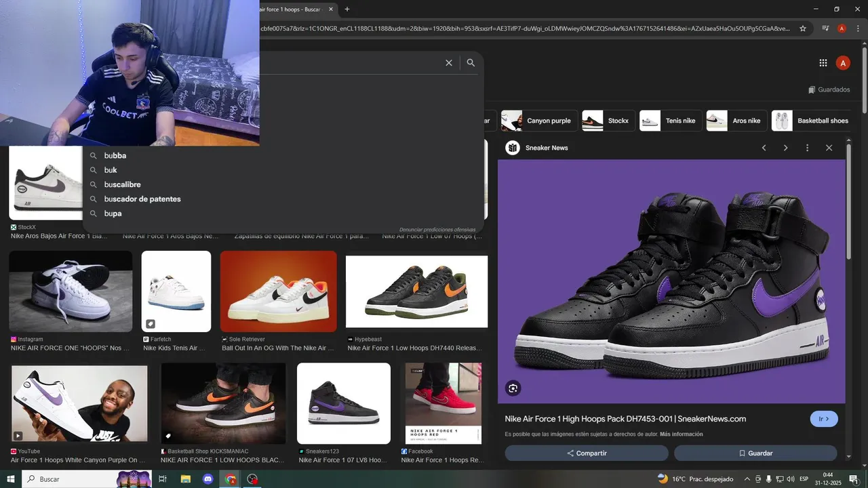Open the Farfetch Nike Kids Tenis thumbnail
The height and width of the screenshot is (488, 868).
(176, 291)
